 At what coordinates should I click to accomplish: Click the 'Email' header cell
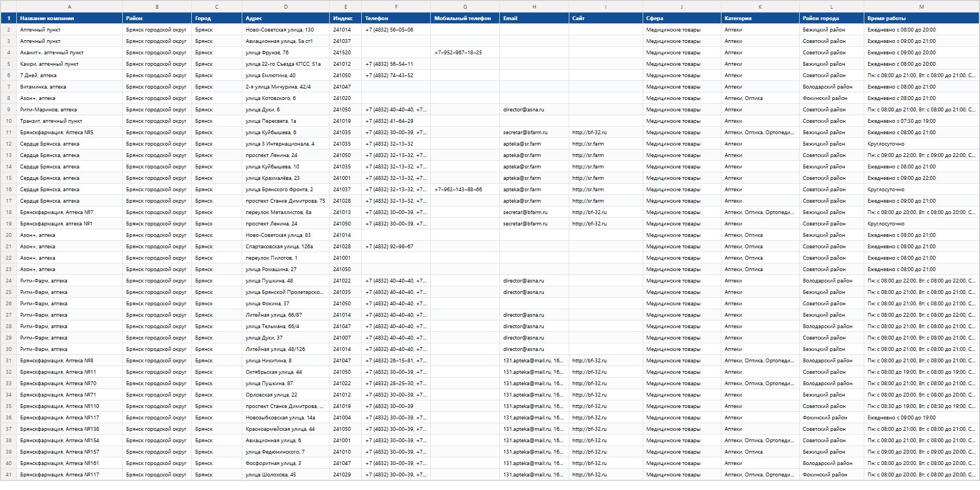[x=534, y=18]
